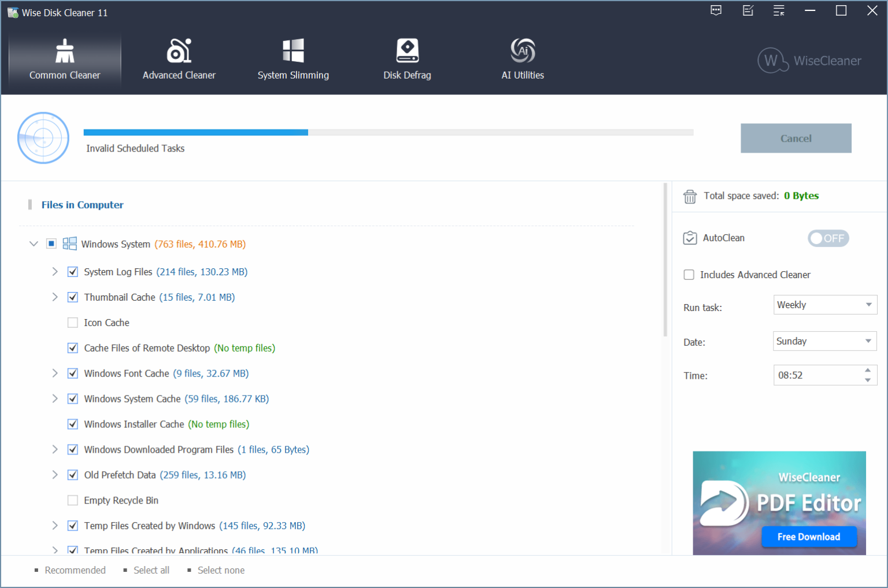The height and width of the screenshot is (588, 888).
Task: Launch the Disk Defrag tool
Action: point(408,58)
